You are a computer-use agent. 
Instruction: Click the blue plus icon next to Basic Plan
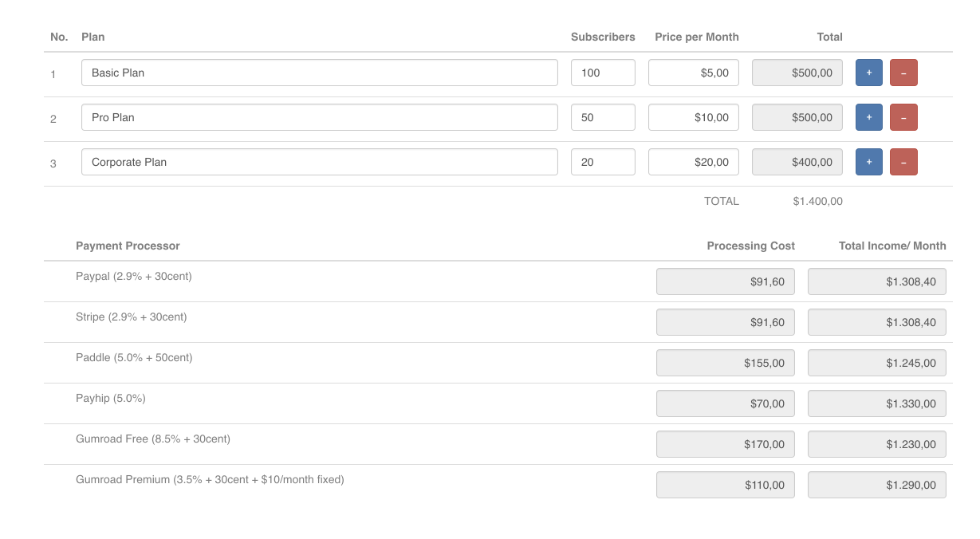click(x=868, y=72)
